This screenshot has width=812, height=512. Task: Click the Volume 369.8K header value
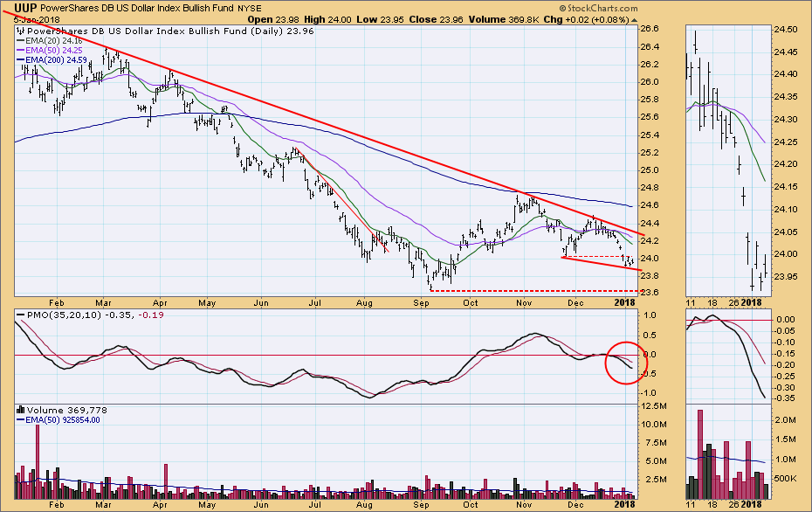(504, 20)
